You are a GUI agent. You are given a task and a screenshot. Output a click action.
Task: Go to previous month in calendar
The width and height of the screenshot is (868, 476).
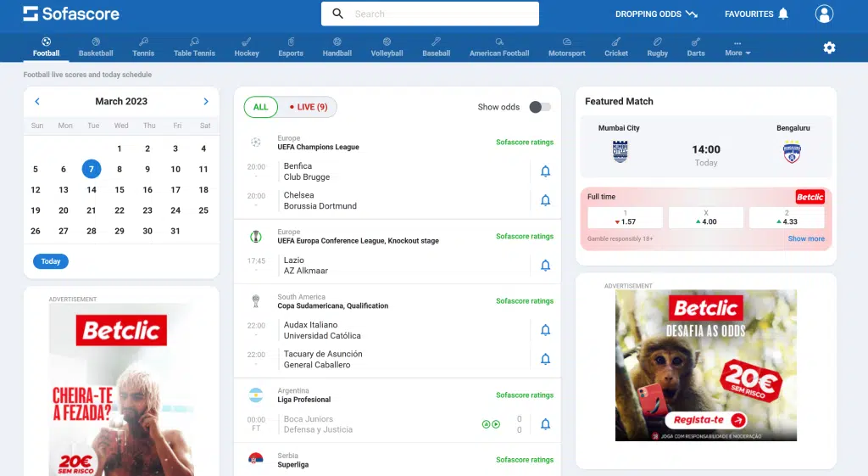coord(37,102)
